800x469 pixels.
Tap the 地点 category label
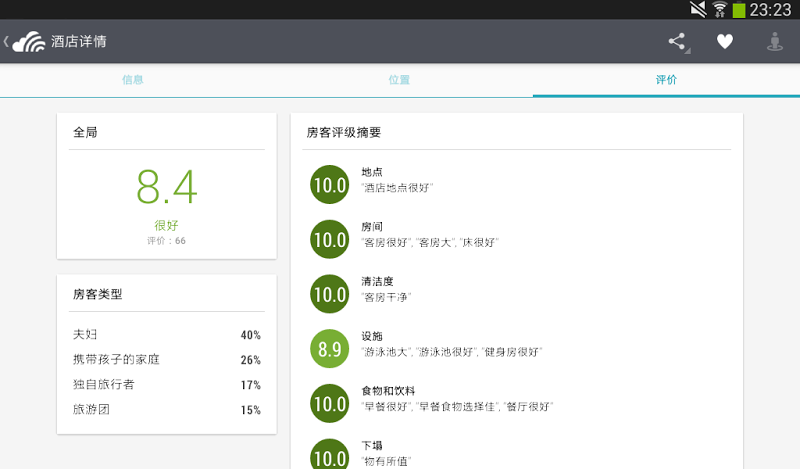(x=372, y=172)
